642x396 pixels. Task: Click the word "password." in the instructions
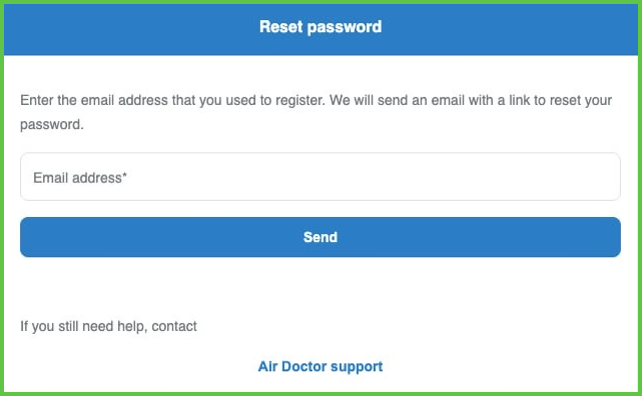pyautogui.click(x=52, y=124)
